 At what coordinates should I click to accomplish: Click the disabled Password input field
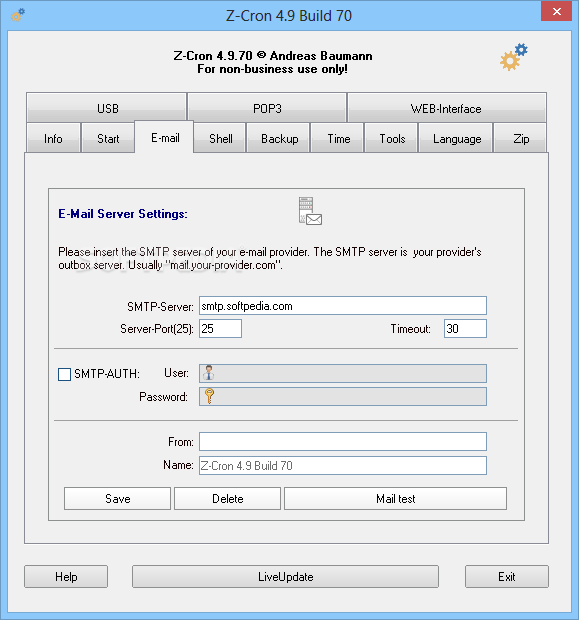click(x=343, y=396)
